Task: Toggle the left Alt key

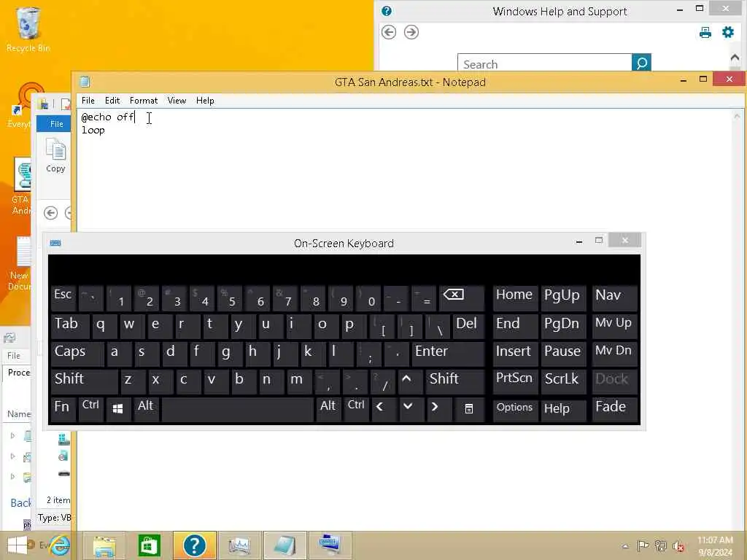Action: click(146, 408)
